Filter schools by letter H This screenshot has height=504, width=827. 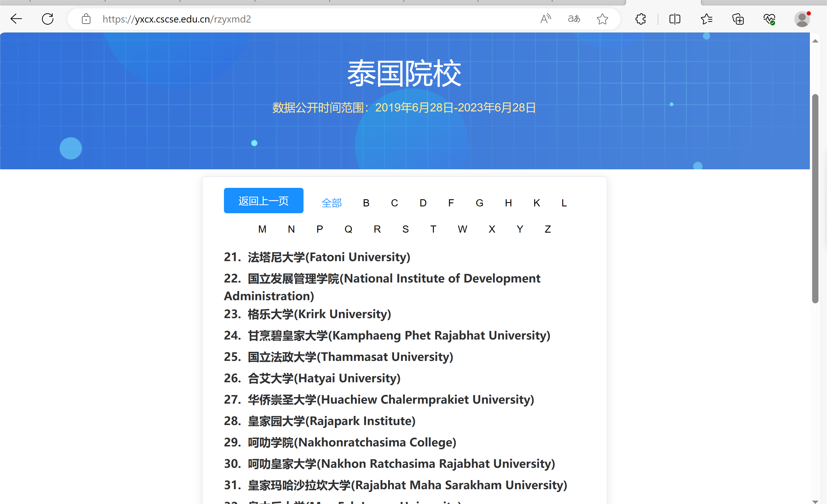(508, 203)
